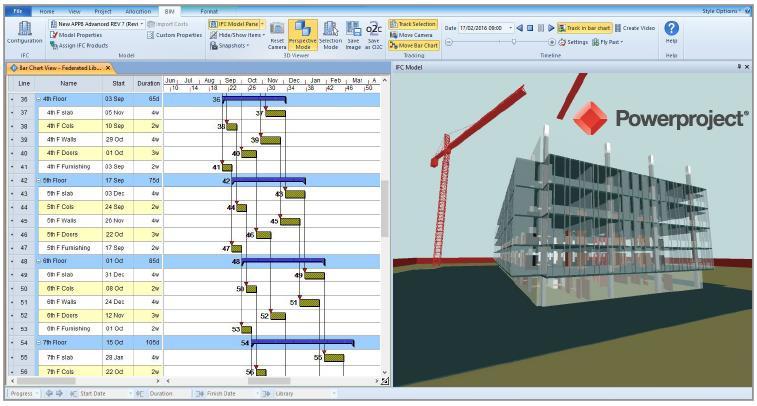Click the Progress button in status bar

22,394
